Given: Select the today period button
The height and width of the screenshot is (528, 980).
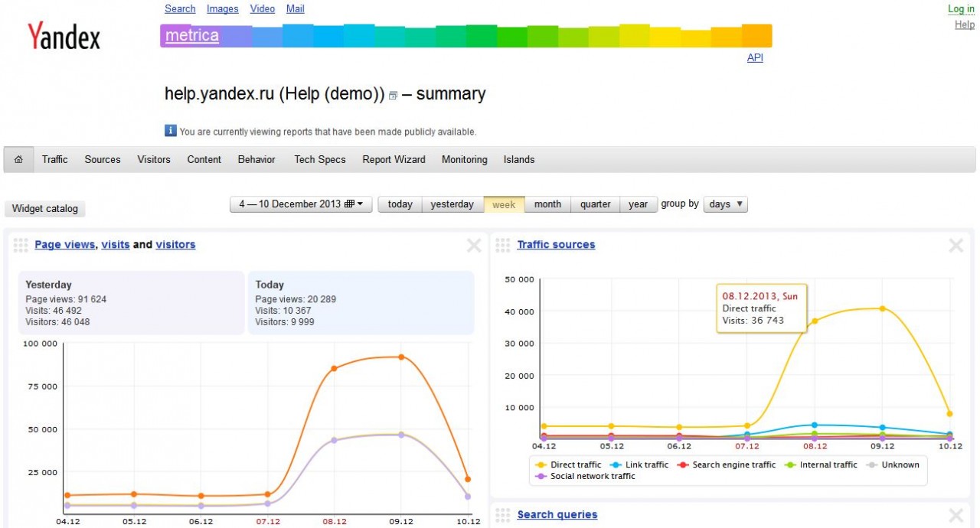Looking at the screenshot, I should pos(400,204).
